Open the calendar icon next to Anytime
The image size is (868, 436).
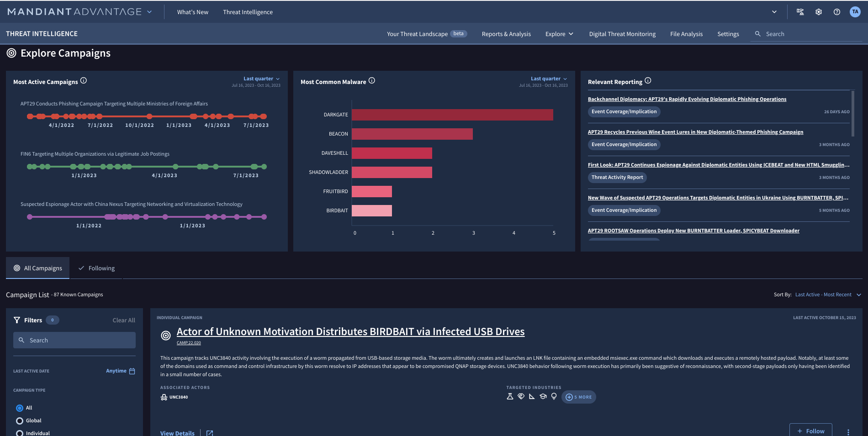point(132,371)
